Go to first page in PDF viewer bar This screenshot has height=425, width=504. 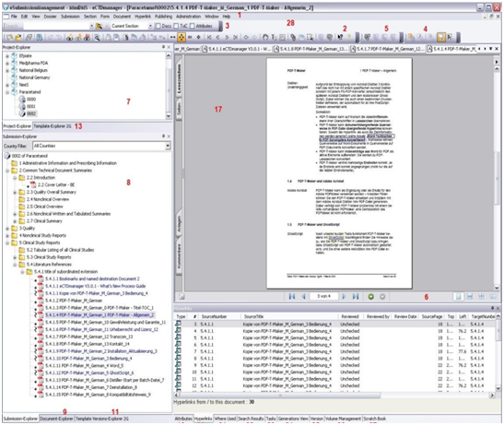(x=292, y=297)
